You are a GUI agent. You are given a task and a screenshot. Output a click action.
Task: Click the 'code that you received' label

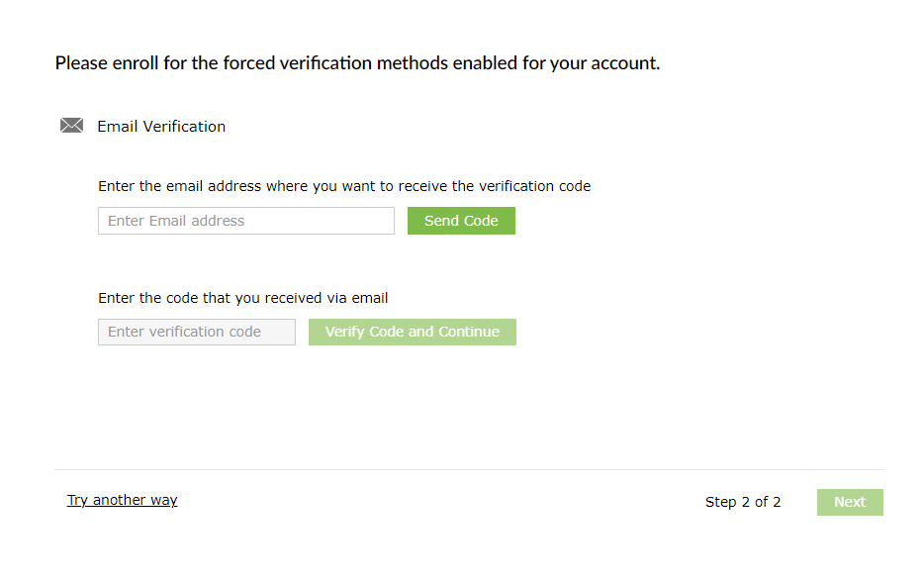(x=243, y=297)
